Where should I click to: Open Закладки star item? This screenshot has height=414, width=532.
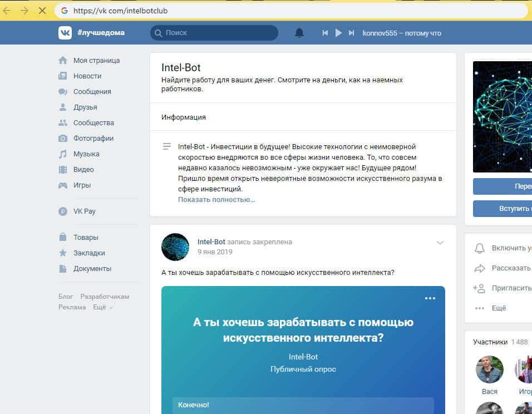(88, 253)
